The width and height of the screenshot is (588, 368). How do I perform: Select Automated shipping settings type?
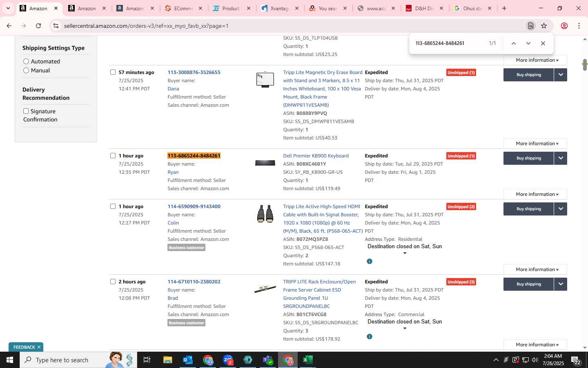[x=26, y=61]
